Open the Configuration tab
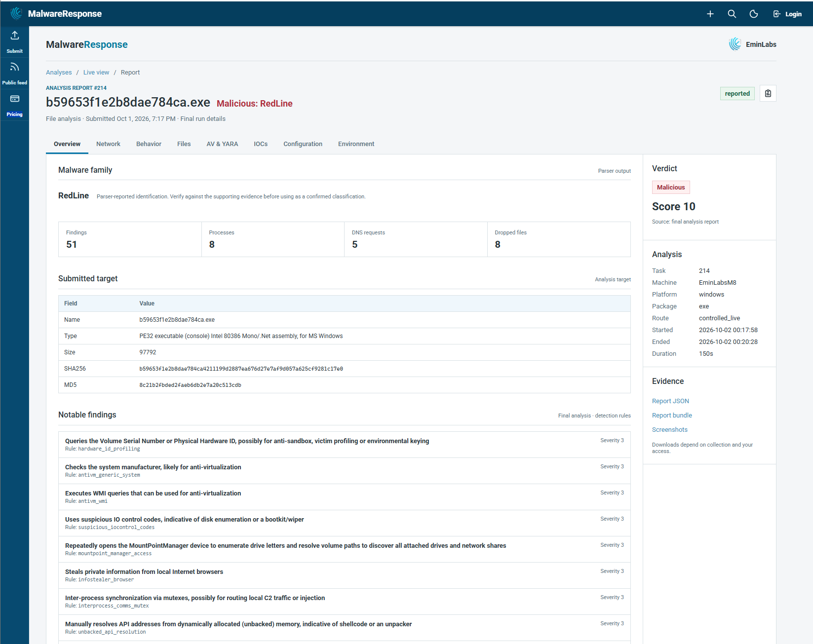This screenshot has width=813, height=644. click(303, 144)
